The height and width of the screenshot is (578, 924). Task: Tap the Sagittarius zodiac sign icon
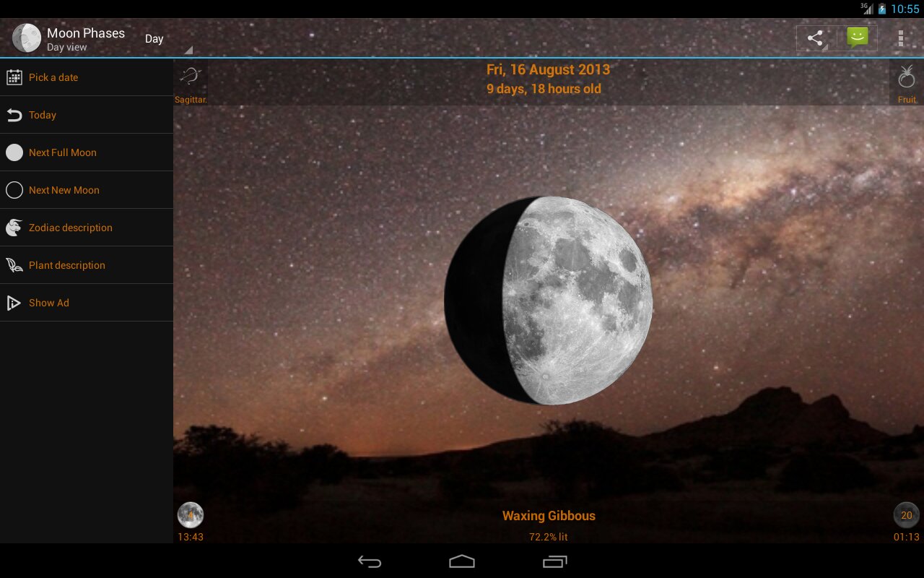pos(191,77)
